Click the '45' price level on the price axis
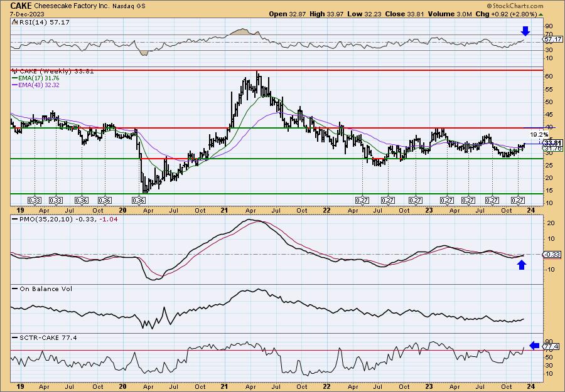The width and height of the screenshot is (565, 392). 549,115
